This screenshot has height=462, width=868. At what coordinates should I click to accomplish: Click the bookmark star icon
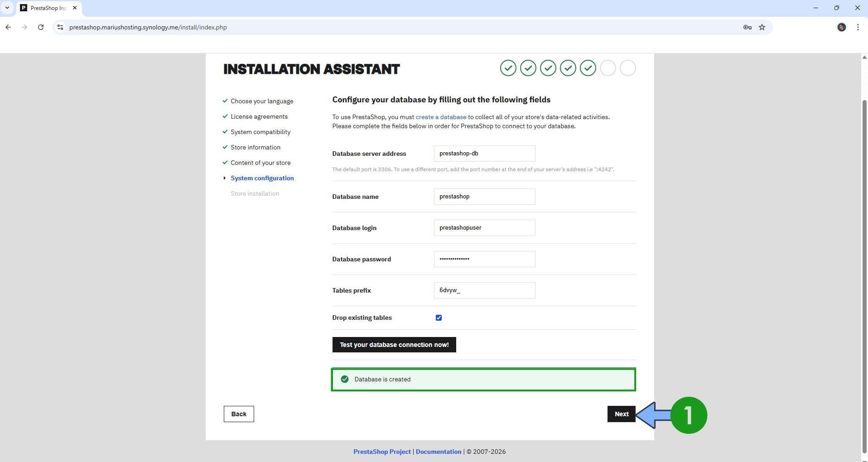tap(762, 27)
